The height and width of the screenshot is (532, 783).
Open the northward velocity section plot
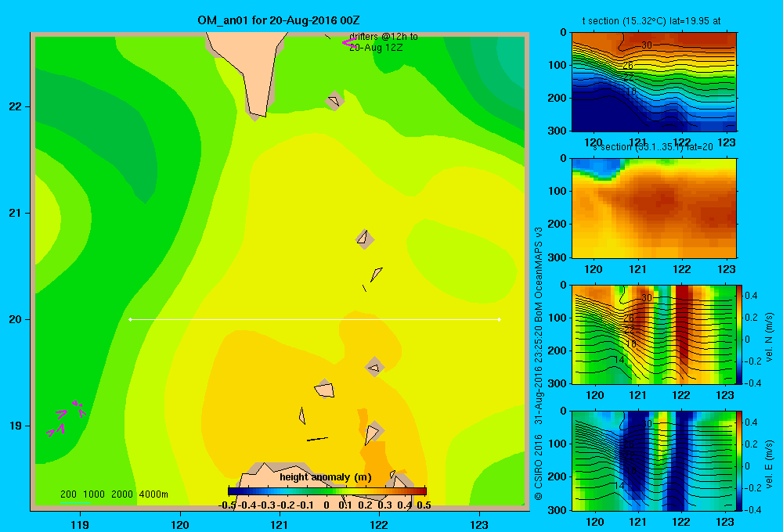pyautogui.click(x=654, y=334)
